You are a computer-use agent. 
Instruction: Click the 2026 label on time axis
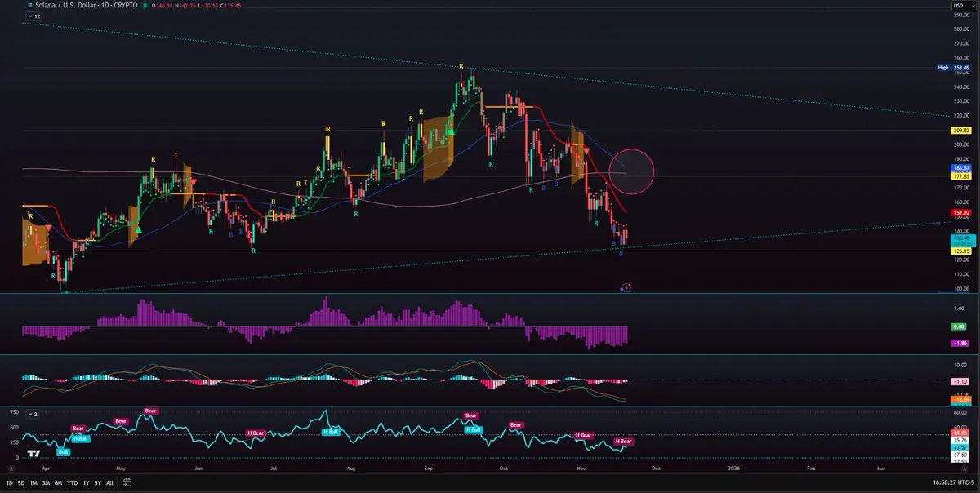[732, 469]
